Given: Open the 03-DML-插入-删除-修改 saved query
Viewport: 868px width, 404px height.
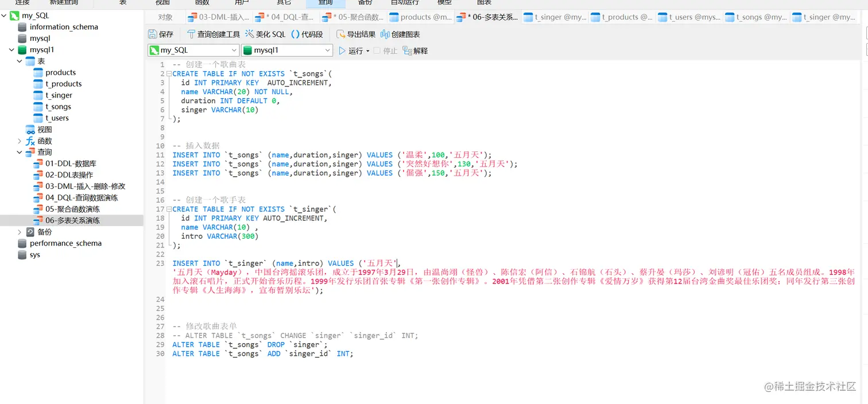Looking at the screenshot, I should point(85,187).
